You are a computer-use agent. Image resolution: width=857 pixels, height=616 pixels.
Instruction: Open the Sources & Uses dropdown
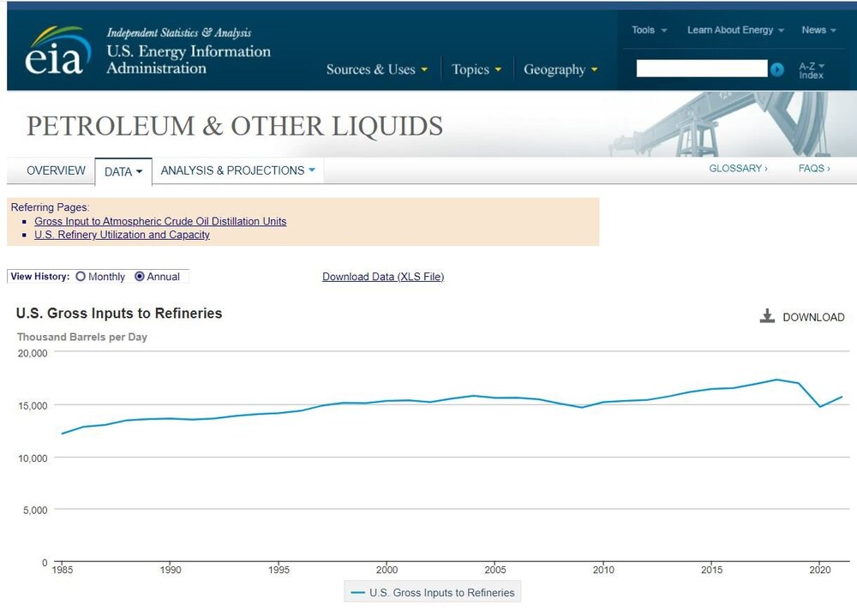pos(377,69)
